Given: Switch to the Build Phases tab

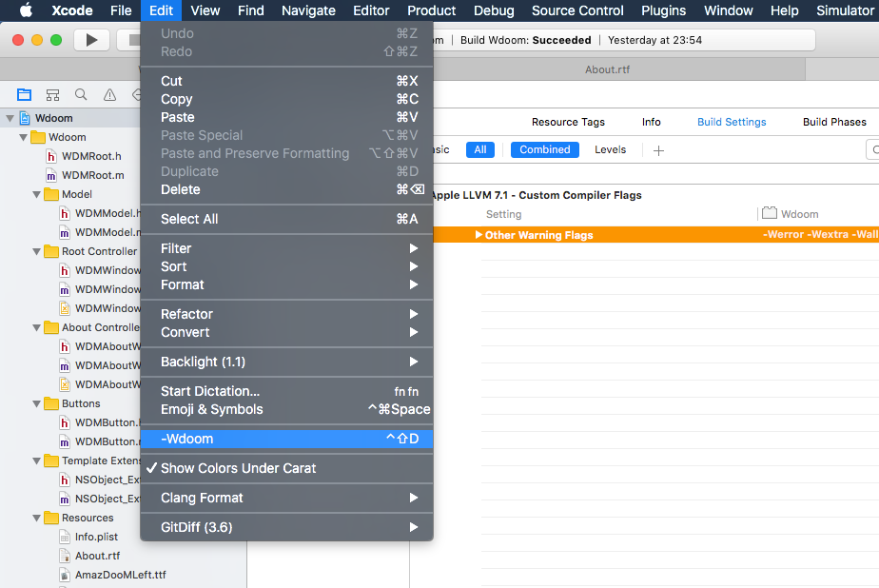Looking at the screenshot, I should (834, 122).
